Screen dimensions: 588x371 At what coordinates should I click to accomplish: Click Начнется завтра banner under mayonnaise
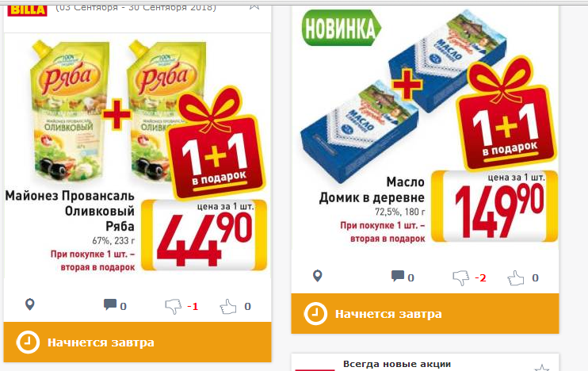(x=137, y=342)
